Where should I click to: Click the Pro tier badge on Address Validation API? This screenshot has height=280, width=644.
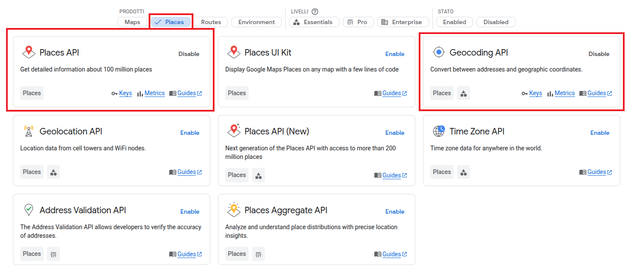53,254
